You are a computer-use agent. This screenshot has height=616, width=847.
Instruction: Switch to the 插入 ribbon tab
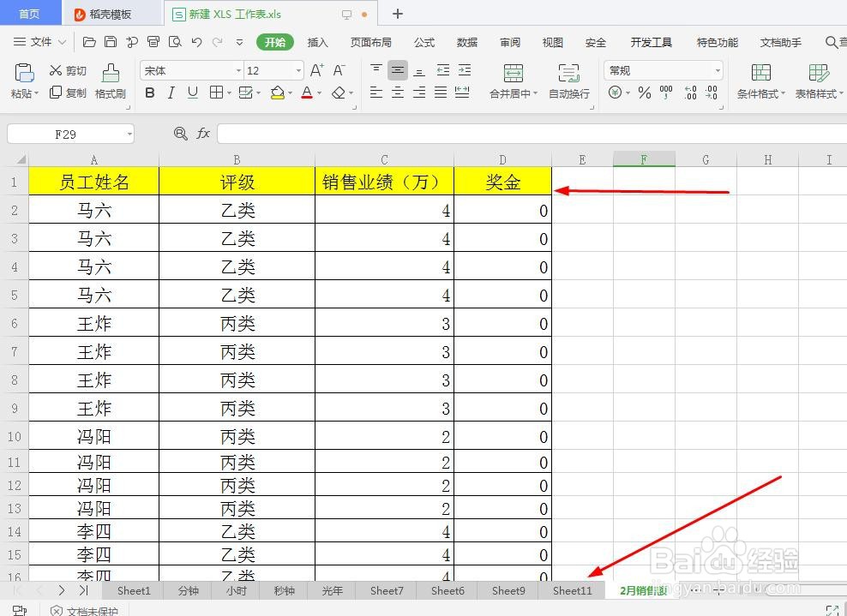coord(317,41)
